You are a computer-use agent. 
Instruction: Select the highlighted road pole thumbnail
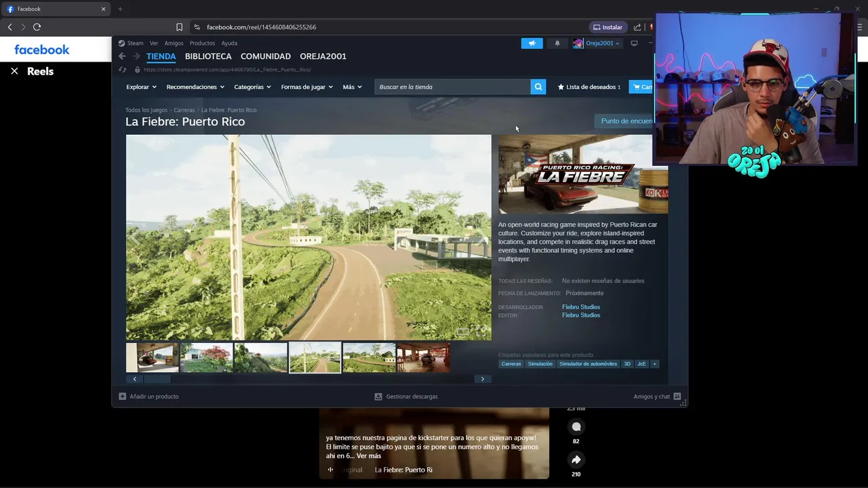tap(315, 358)
